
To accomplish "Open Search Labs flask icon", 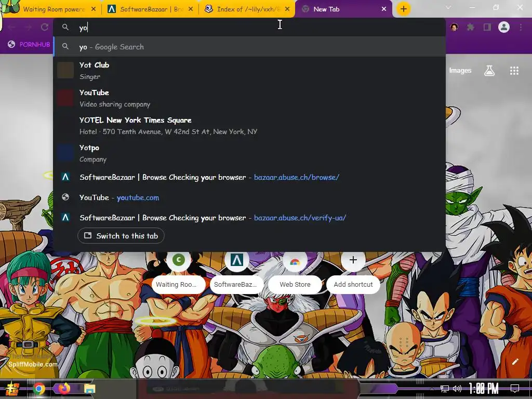I will (x=489, y=71).
